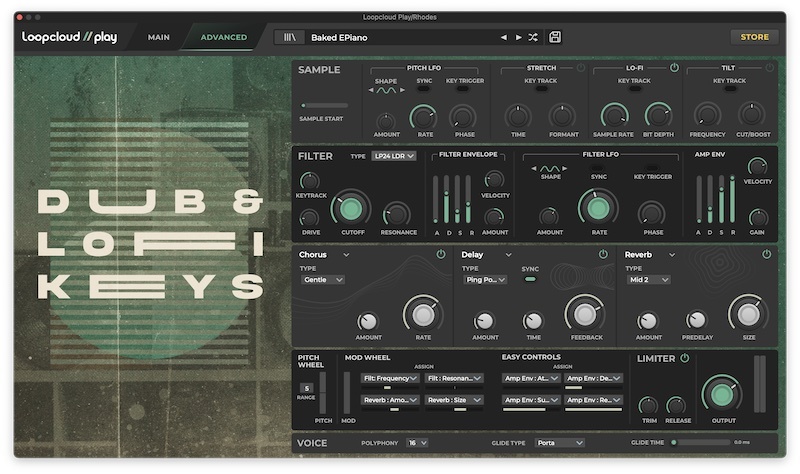
Task: Expand the Glide Type Porta dropdown
Action: (x=559, y=442)
